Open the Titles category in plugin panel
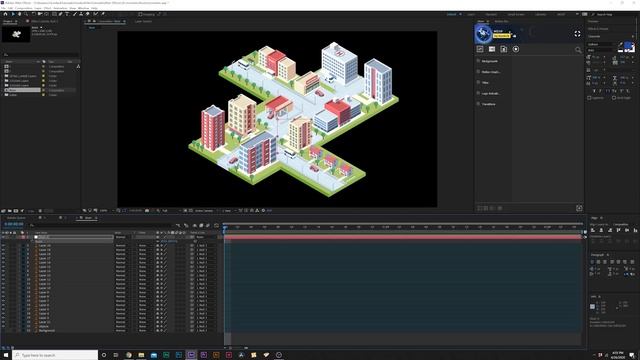Viewport: 640px width, 360px height. pyautogui.click(x=485, y=82)
